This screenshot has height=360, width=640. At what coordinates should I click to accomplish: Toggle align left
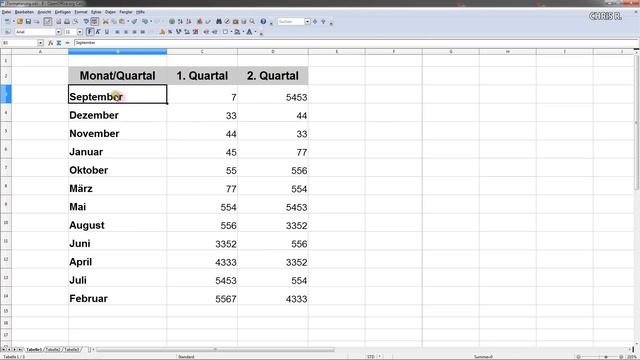[x=117, y=32]
